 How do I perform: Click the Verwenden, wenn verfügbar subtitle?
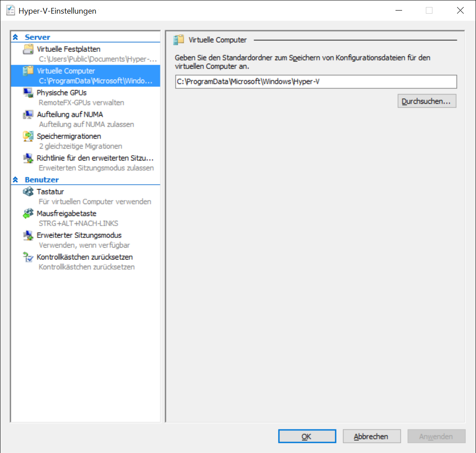pos(84,245)
